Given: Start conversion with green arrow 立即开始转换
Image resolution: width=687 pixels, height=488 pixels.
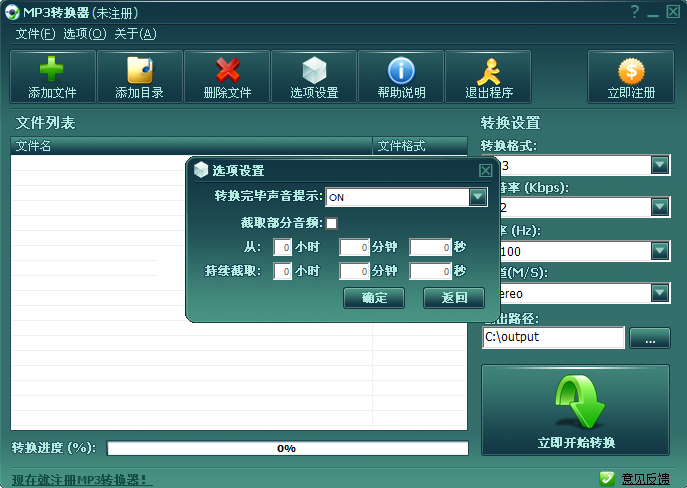Looking at the screenshot, I should (x=576, y=410).
